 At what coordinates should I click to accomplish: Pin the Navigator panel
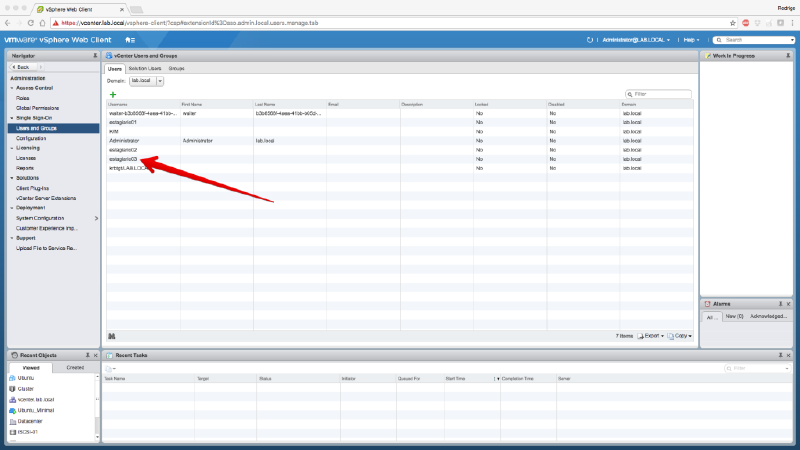tap(95, 56)
